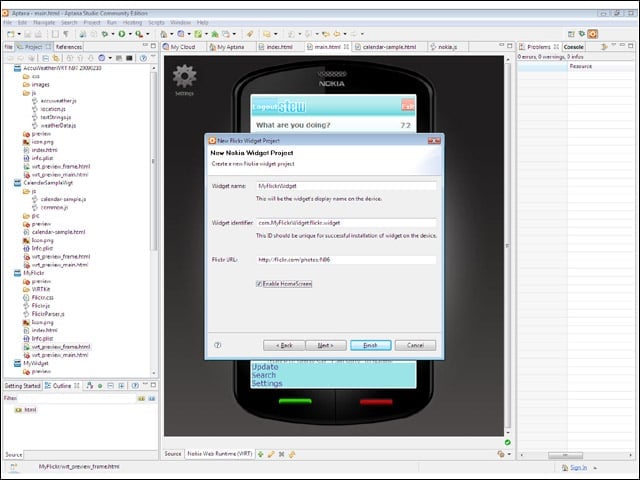Click the pilcrow show whitespace icon
640x480 pixels.
pyautogui.click(x=66, y=34)
